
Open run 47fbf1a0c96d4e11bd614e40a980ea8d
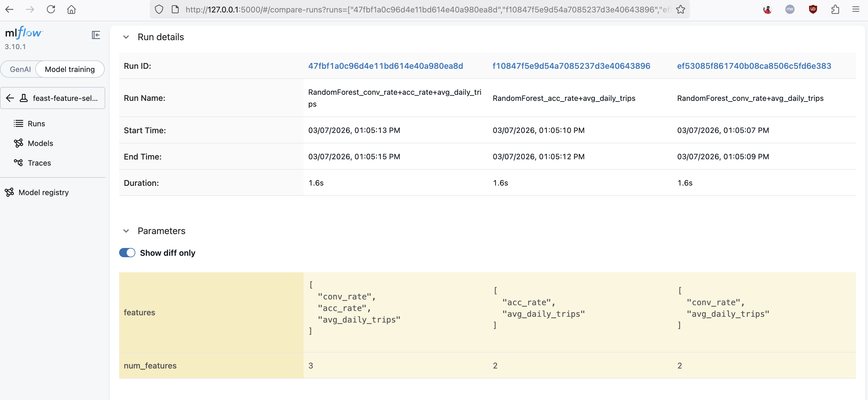coord(385,66)
